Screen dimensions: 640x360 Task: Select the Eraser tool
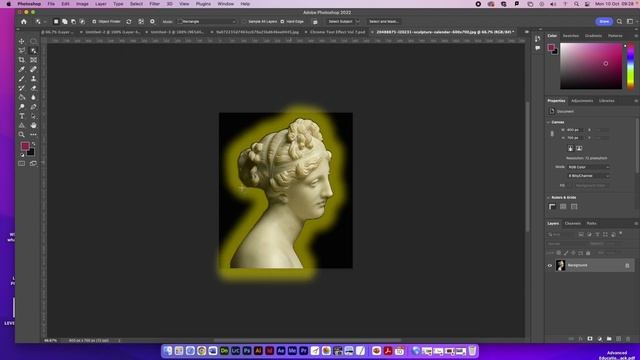click(33, 88)
